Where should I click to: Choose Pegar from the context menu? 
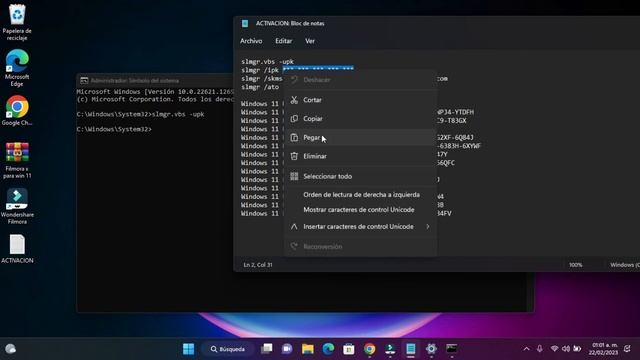tap(360, 138)
